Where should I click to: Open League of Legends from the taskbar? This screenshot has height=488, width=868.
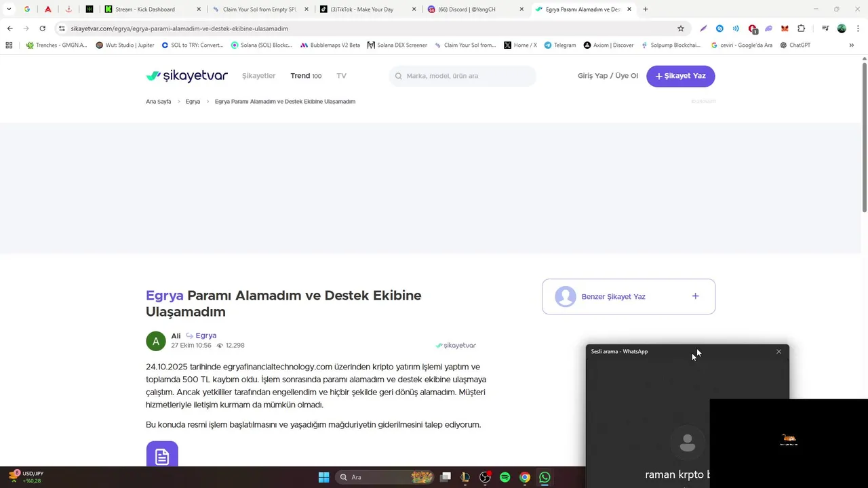pyautogui.click(x=465, y=477)
